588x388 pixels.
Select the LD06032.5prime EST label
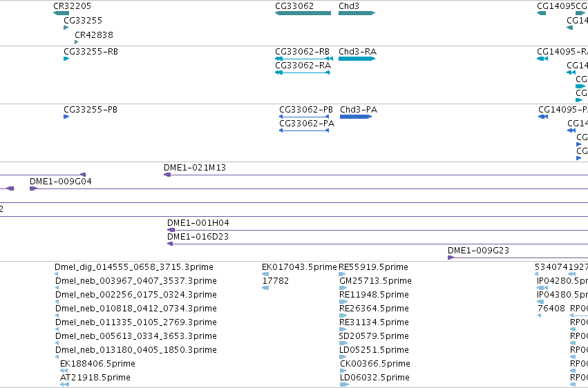pos(374,378)
